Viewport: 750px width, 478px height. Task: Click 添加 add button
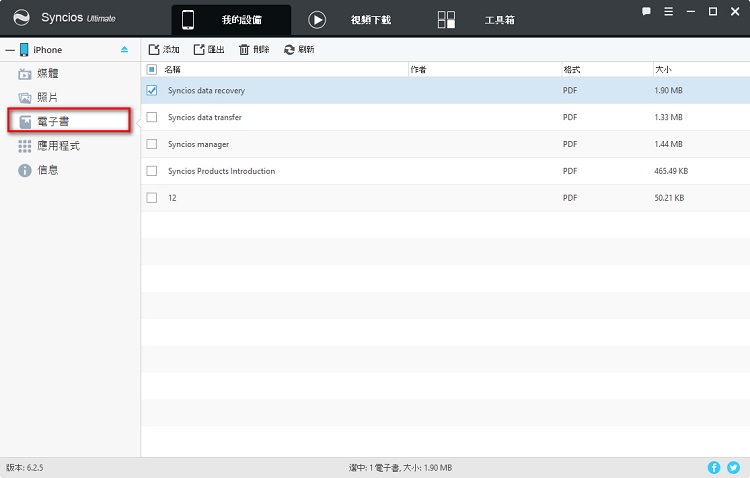pos(164,49)
